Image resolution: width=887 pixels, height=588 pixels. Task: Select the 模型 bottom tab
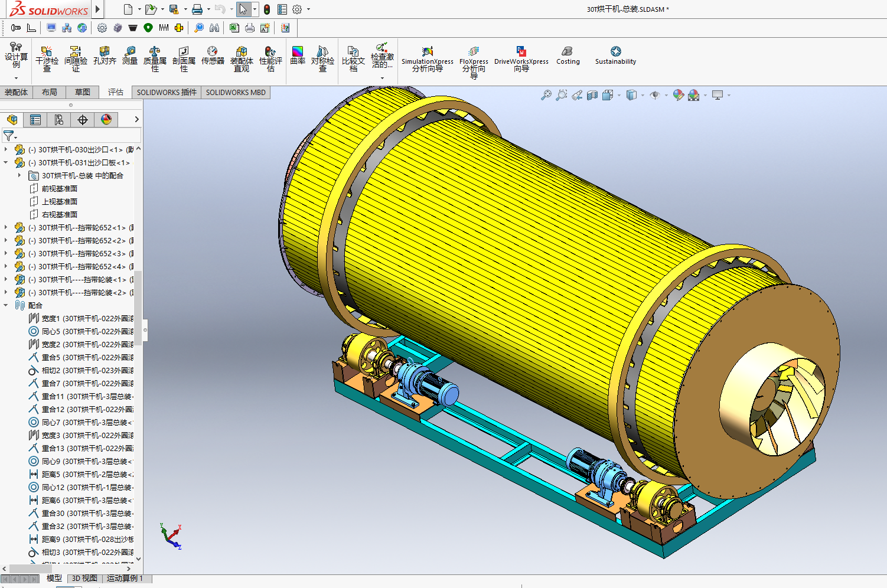click(54, 579)
